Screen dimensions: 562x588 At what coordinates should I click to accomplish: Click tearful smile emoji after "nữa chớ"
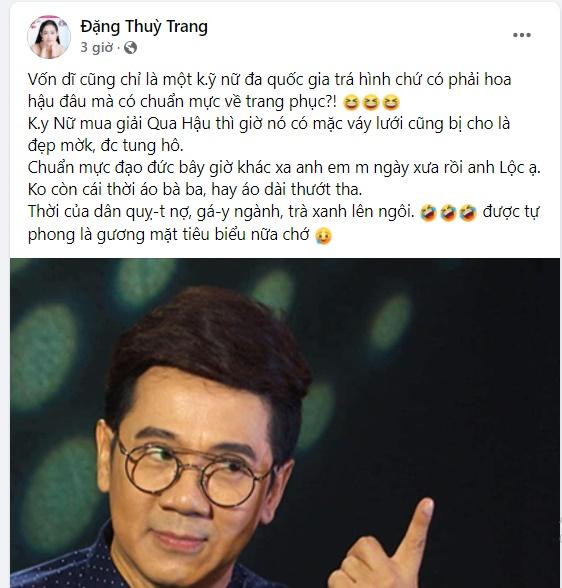point(324,236)
